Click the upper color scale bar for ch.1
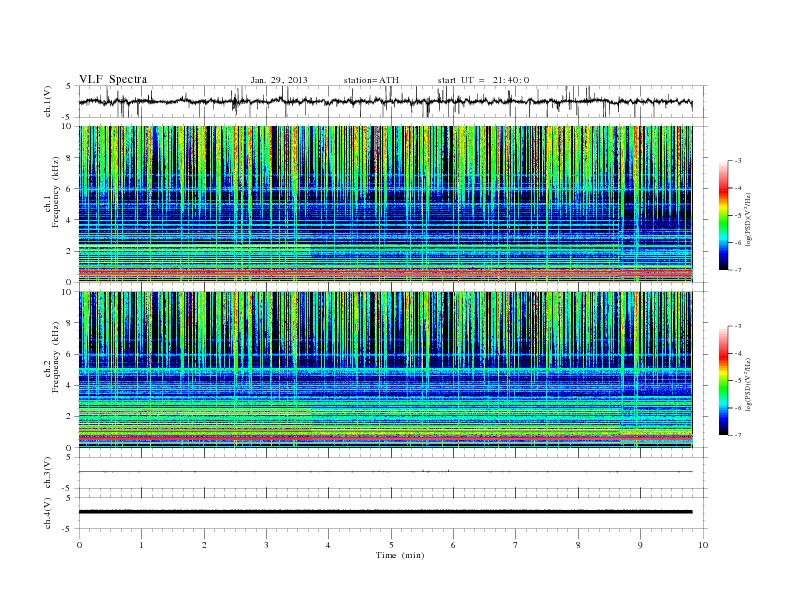This screenshot has width=792, height=612. (723, 216)
